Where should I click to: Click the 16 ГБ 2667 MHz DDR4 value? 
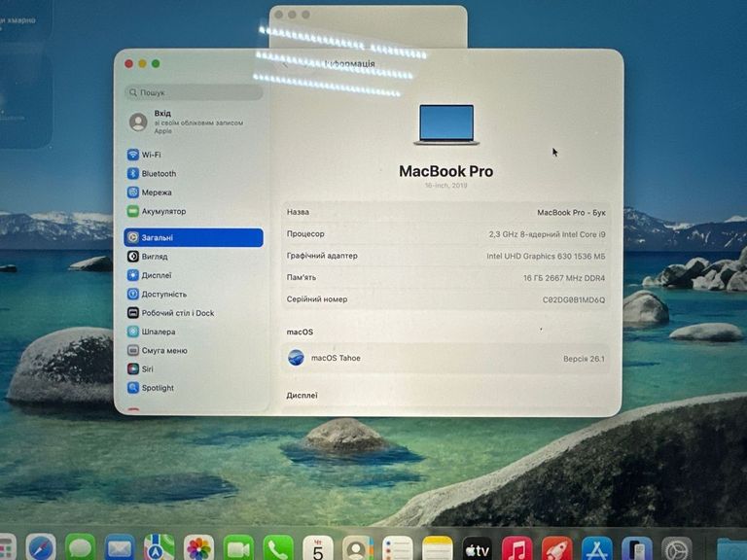pos(564,278)
